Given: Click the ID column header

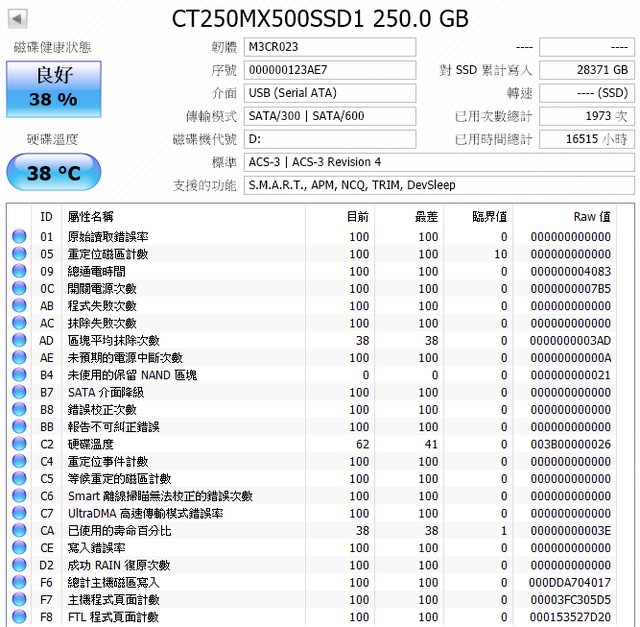Looking at the screenshot, I should [x=46, y=216].
